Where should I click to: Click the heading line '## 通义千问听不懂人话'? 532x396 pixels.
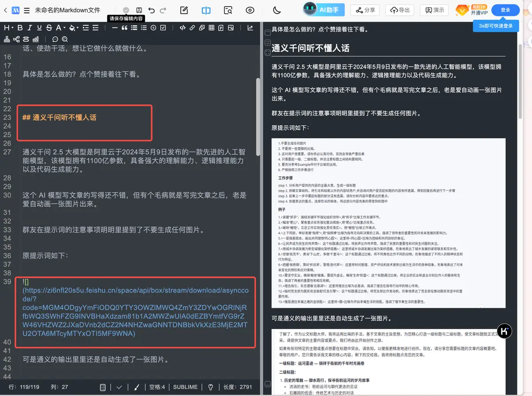pos(59,117)
